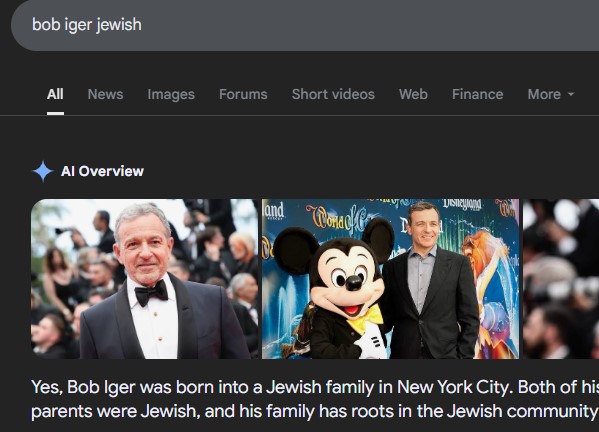The width and height of the screenshot is (599, 432).
Task: Open the partially visible third carousel photo
Action: [561, 279]
